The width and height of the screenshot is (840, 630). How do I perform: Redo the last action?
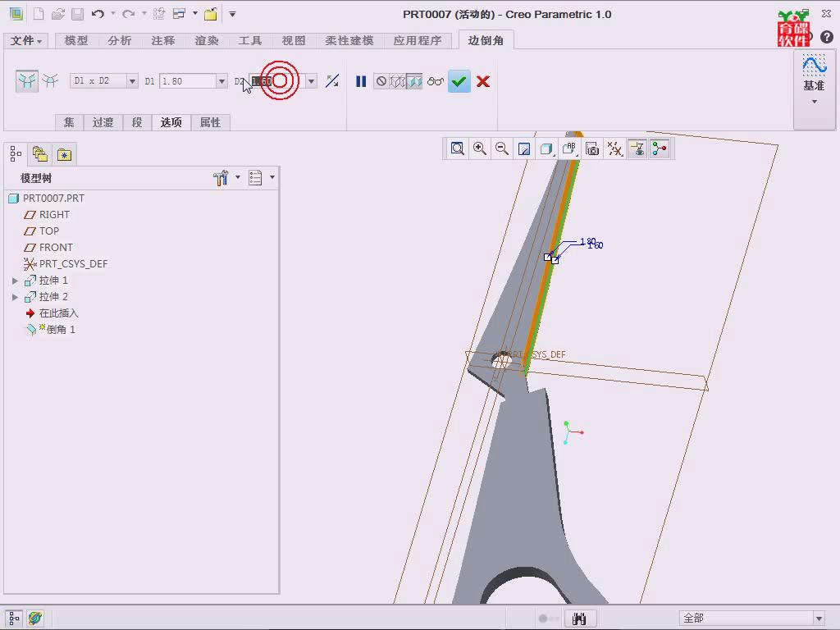128,14
